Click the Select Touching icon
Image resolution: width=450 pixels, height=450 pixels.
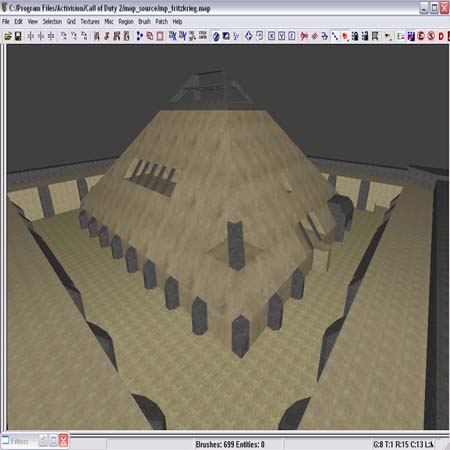point(107,36)
